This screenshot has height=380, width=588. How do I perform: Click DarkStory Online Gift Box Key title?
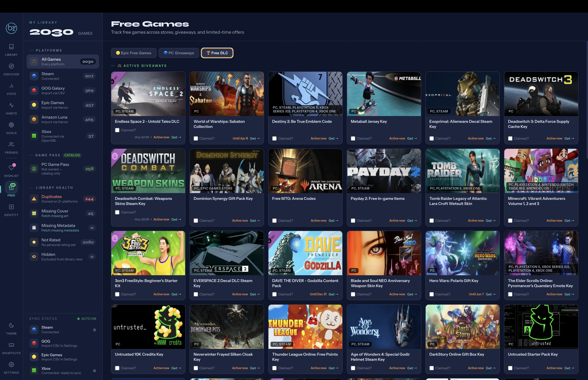[456, 354]
